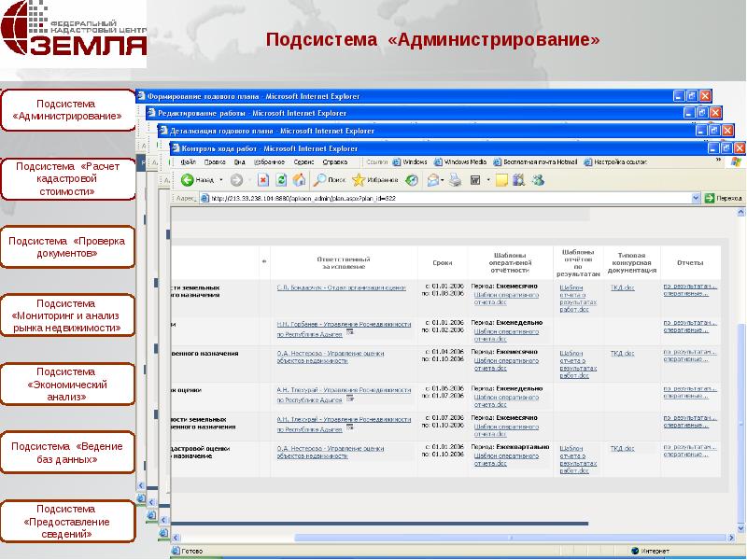Open the Mail icon dropdown arrow
The width and height of the screenshot is (747, 560).
tap(442, 180)
